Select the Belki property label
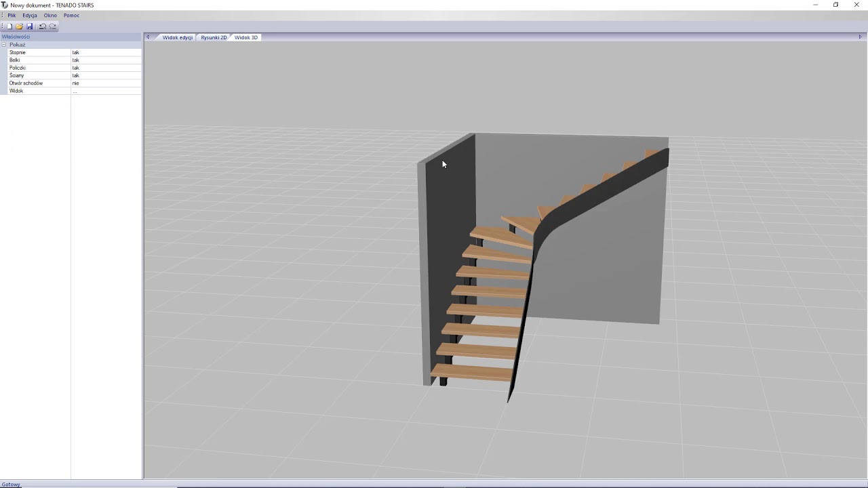This screenshot has height=488, width=868. 14,60
